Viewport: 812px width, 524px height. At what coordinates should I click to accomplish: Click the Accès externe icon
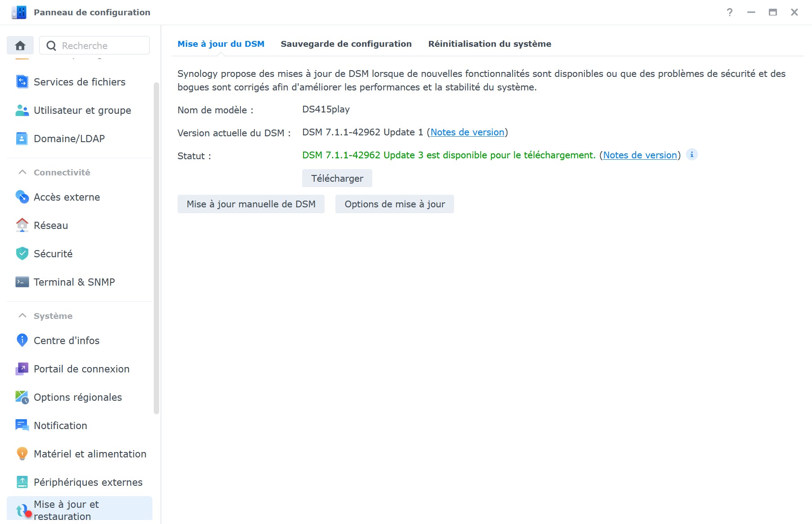22,197
